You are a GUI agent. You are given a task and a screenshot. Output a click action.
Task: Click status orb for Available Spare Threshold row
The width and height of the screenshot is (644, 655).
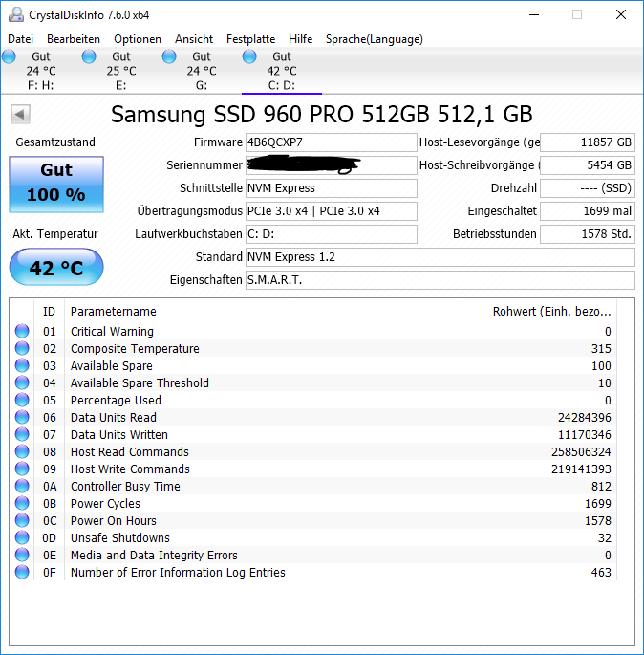coord(22,382)
